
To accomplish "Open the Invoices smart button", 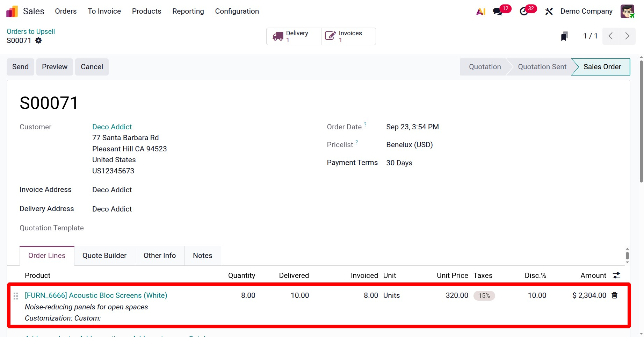I will point(348,36).
